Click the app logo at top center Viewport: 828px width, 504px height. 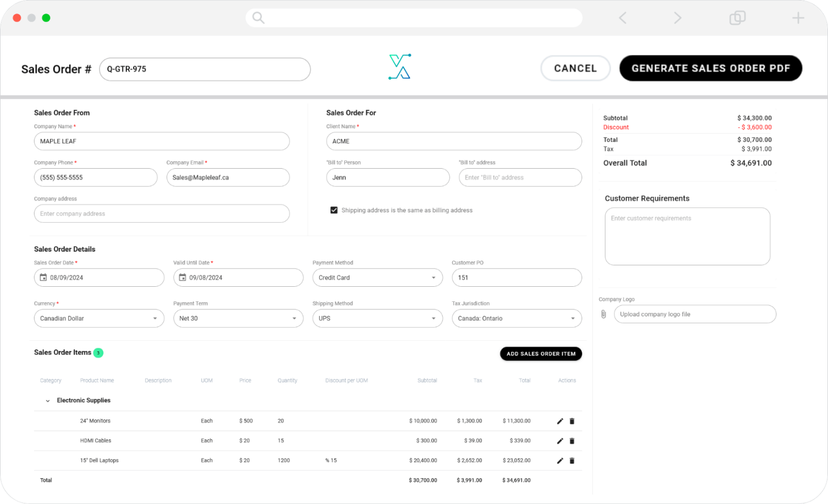pyautogui.click(x=399, y=66)
